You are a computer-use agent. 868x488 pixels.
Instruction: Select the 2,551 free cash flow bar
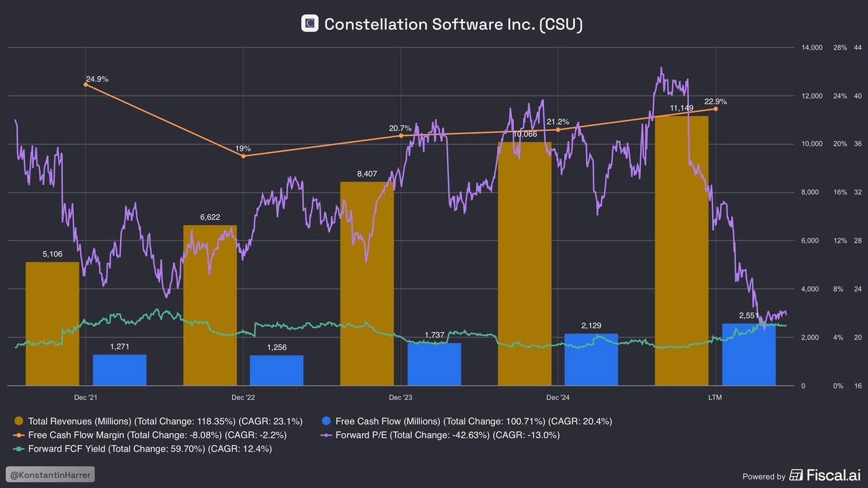(749, 355)
